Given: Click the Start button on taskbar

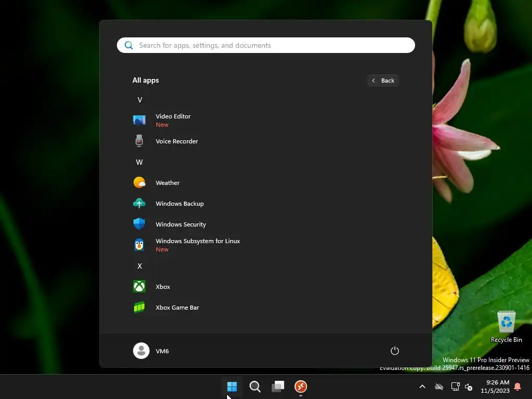Looking at the screenshot, I should tap(232, 387).
